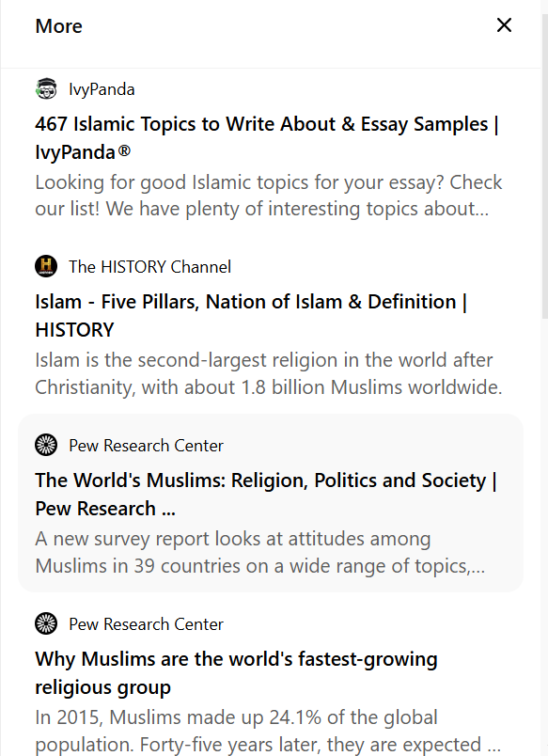Click the IvyPanda favicon icon

point(46,88)
